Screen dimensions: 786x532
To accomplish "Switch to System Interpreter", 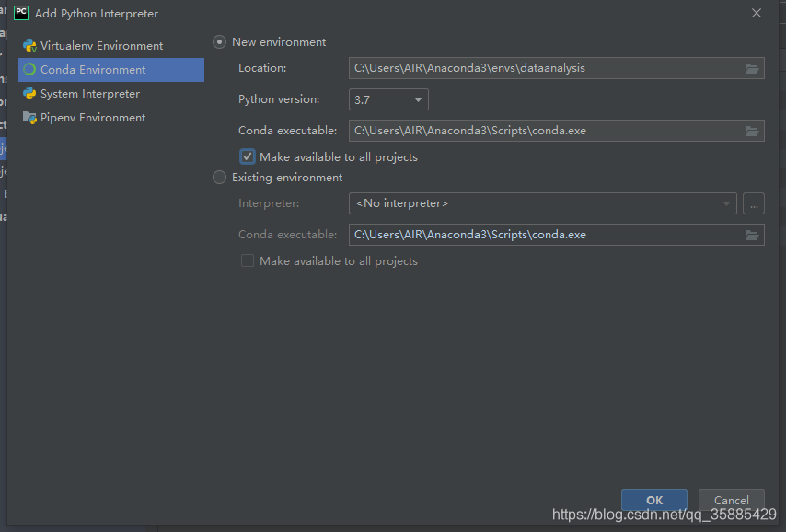I will (111, 94).
